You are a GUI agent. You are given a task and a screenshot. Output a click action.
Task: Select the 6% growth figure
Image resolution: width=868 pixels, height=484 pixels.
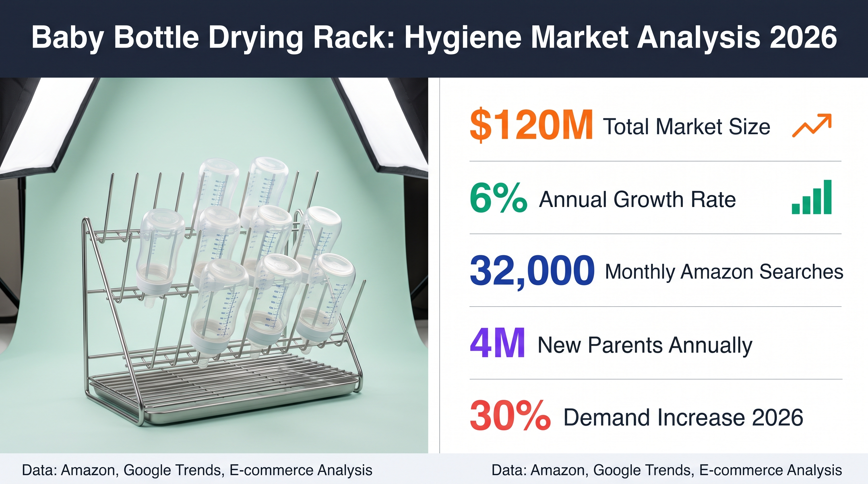(498, 198)
